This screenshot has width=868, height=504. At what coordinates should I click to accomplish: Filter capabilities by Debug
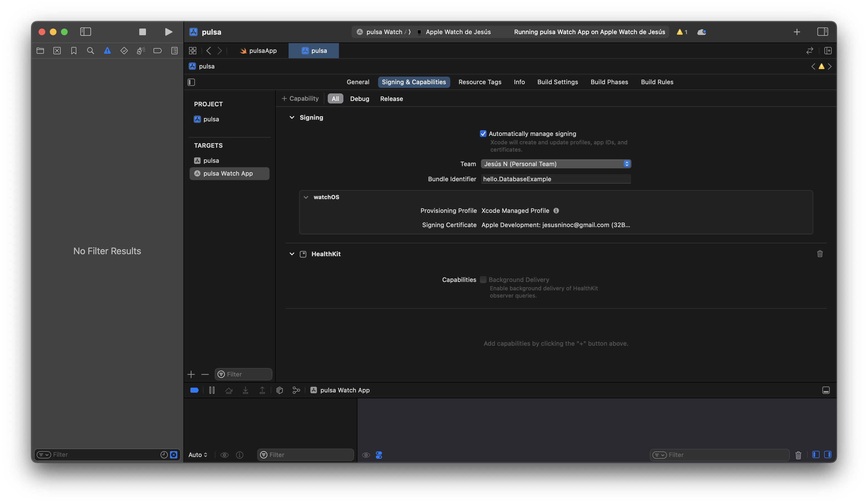click(x=360, y=99)
